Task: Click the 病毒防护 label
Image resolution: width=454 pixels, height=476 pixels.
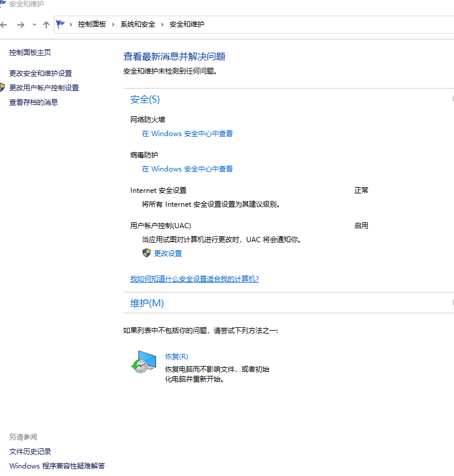Action: click(x=144, y=155)
